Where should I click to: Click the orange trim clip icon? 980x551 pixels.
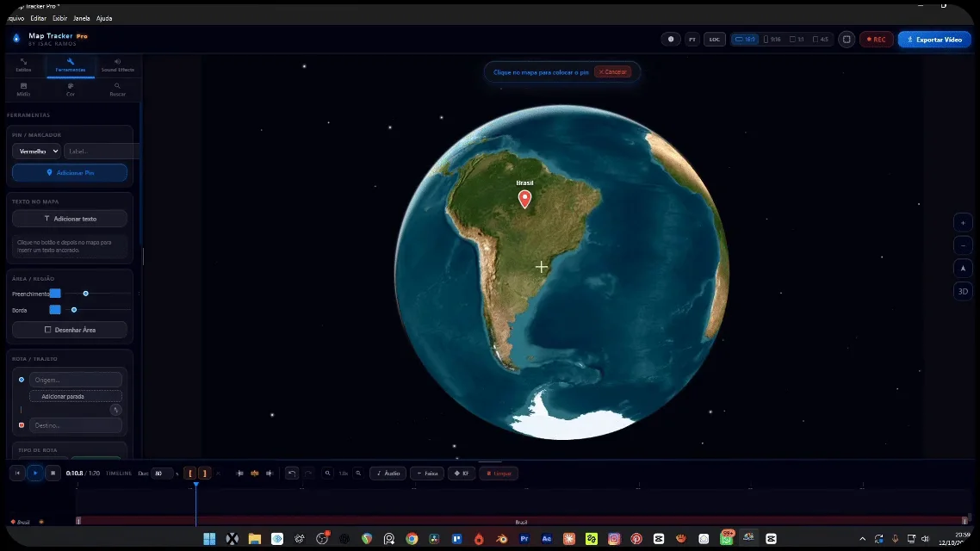click(254, 473)
